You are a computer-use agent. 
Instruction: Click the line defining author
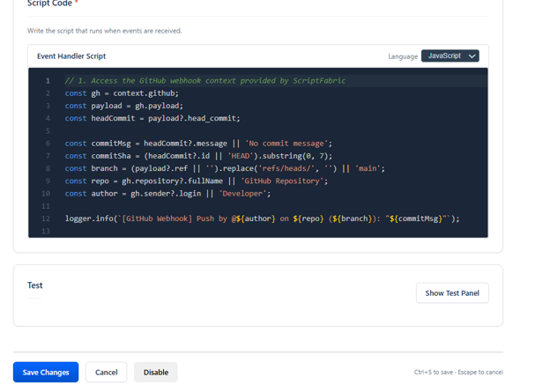pyautogui.click(x=167, y=194)
